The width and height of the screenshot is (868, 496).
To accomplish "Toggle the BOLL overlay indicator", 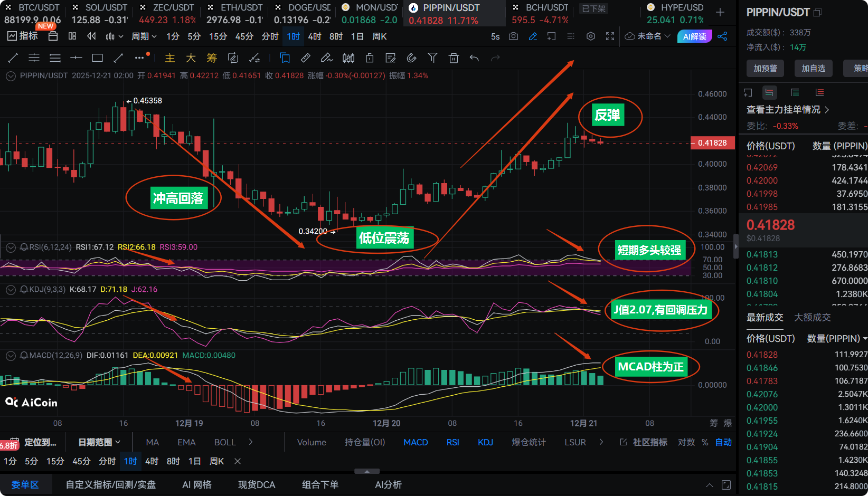I will [225, 442].
